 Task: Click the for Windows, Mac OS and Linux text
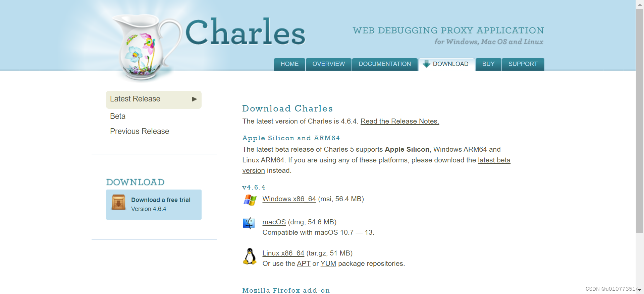pos(489,42)
